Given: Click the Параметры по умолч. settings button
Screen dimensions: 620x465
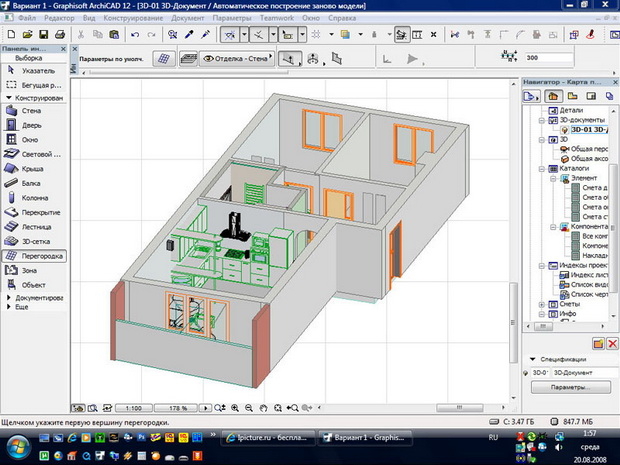Looking at the screenshot, I should pyautogui.click(x=112, y=59).
